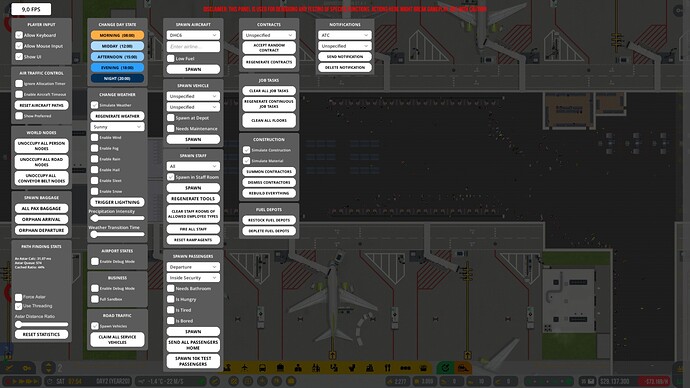Click the Enter airline text field
Viewport: 690px width, 388px height.
click(x=193, y=47)
